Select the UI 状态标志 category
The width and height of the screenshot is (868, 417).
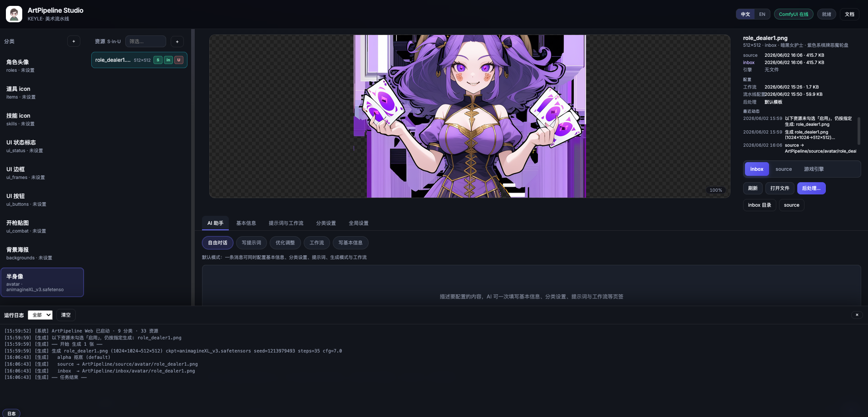click(42, 146)
